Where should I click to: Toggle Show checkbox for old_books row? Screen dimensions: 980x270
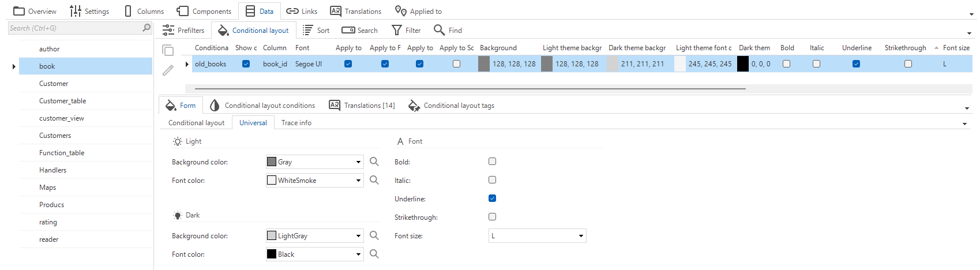tap(246, 64)
